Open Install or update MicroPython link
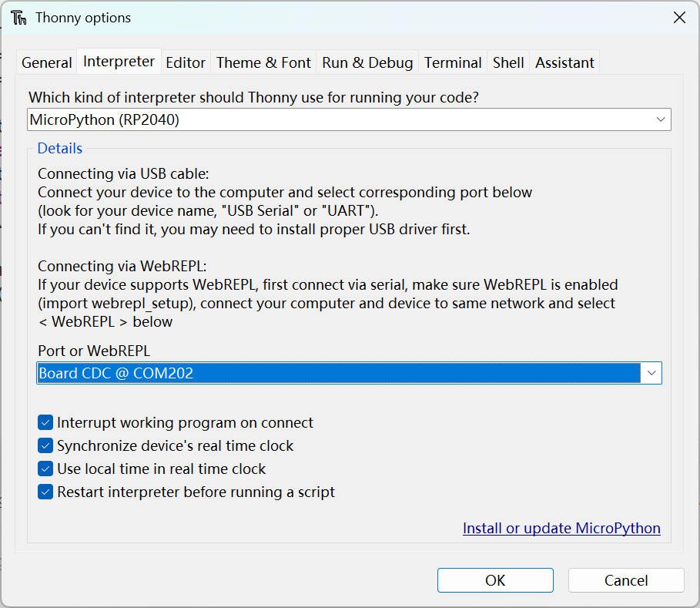Viewport: 700px width, 608px height. [561, 528]
